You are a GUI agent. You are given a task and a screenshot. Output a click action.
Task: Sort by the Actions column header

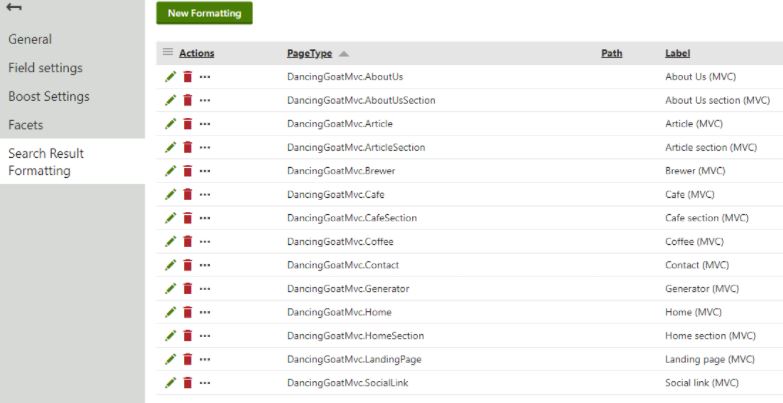[197, 53]
